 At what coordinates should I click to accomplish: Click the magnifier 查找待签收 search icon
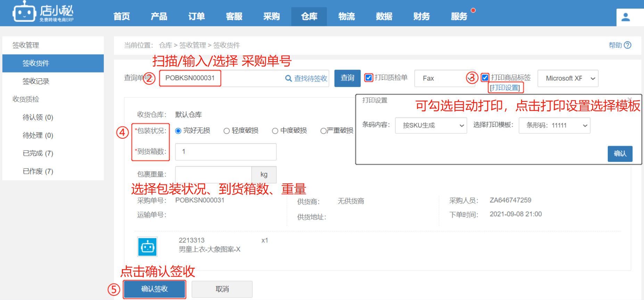[x=288, y=78]
